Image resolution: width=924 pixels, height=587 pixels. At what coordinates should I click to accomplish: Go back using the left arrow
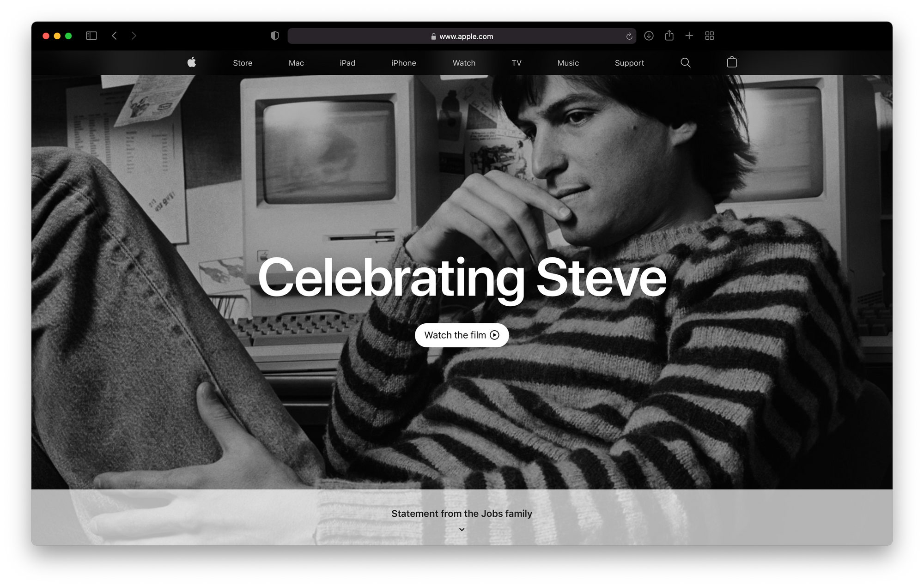[x=114, y=36]
